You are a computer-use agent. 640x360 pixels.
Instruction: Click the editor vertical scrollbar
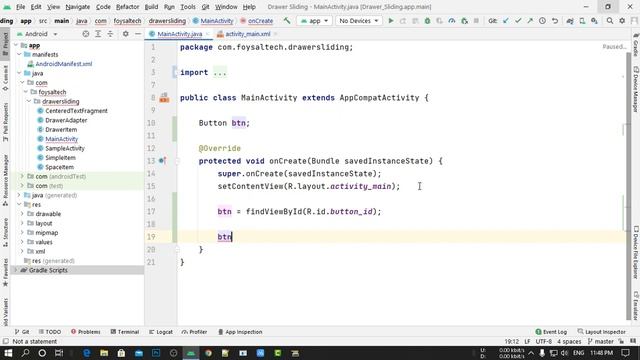tap(628, 186)
